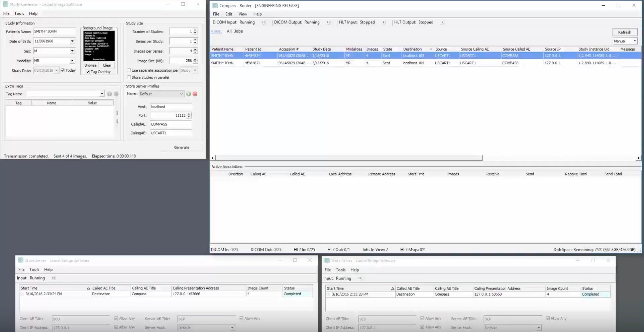
Task: Select All view link
Action: point(229,31)
